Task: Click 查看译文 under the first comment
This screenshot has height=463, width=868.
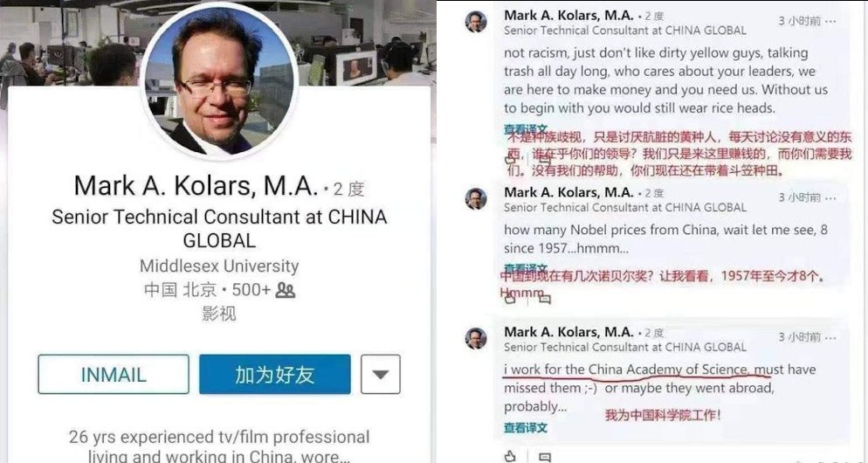Action: coord(526,129)
